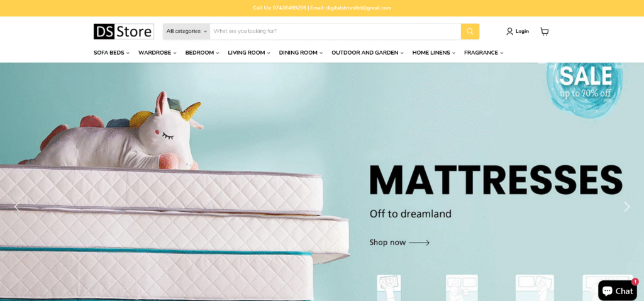
Task: Click the Login text link
Action: [522, 31]
